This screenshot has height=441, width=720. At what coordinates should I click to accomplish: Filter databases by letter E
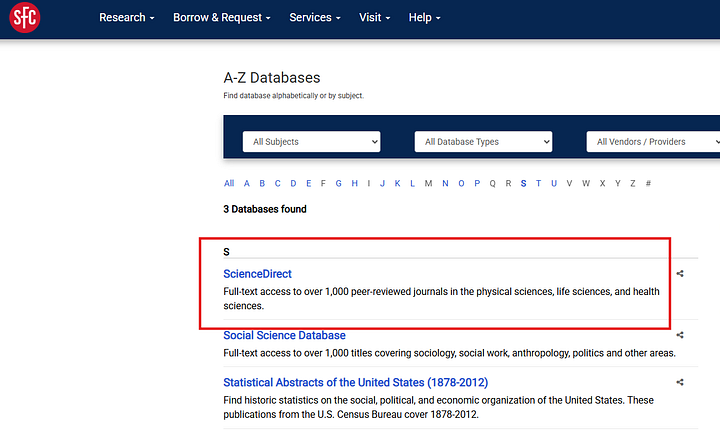[309, 183]
